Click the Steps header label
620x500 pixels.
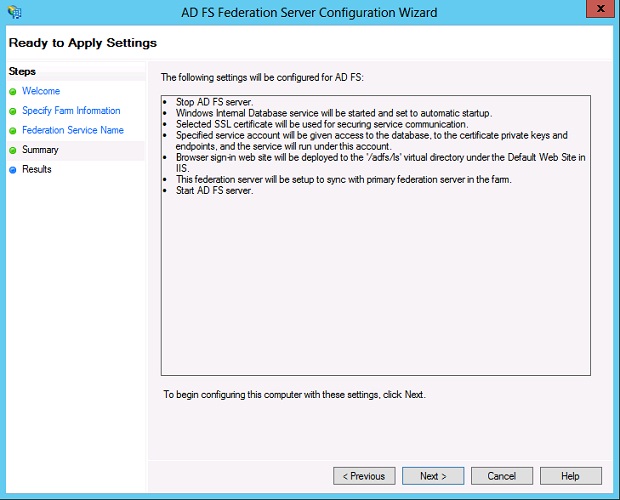(x=22, y=72)
